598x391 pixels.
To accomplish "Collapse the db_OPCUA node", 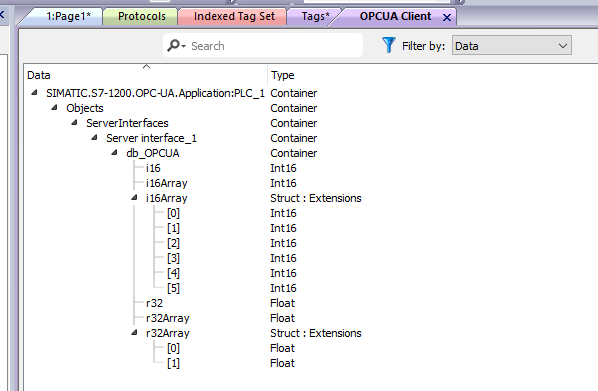I will 114,153.
